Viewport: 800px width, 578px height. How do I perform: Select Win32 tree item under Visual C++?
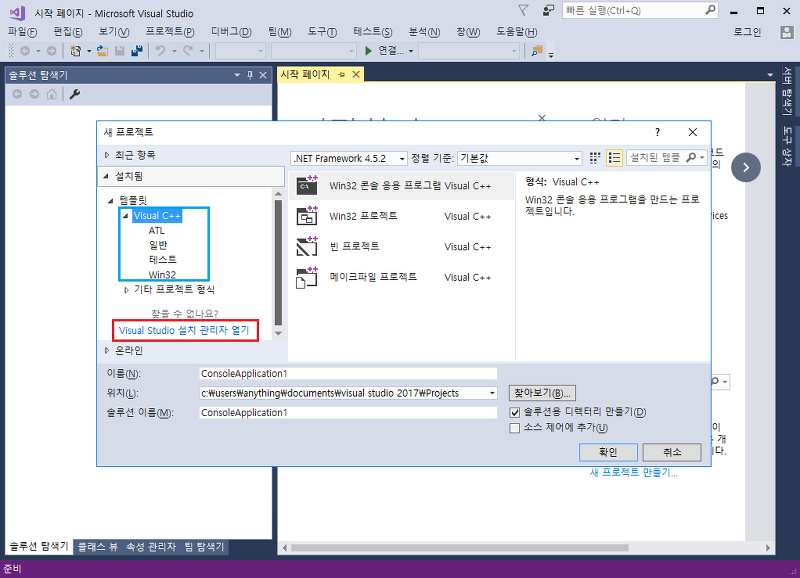click(x=162, y=274)
